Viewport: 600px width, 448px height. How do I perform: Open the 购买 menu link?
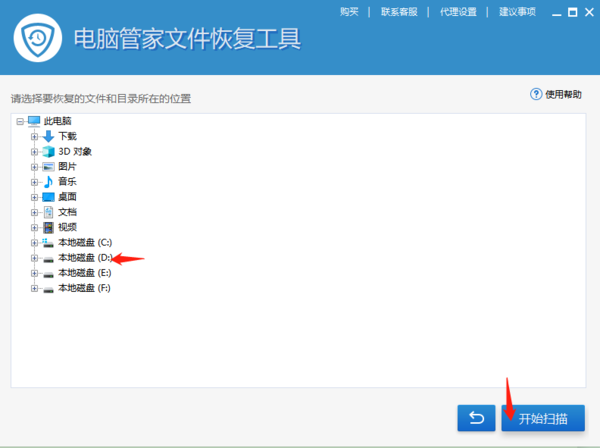pyautogui.click(x=349, y=12)
